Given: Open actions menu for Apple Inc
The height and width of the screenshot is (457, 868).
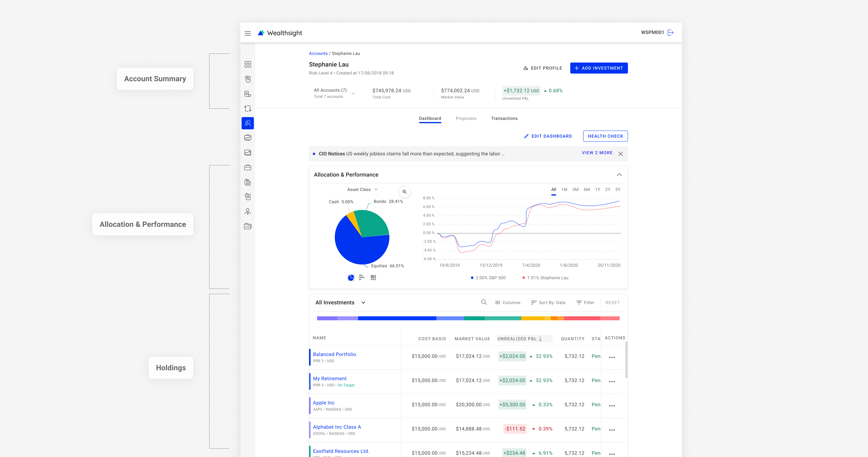Looking at the screenshot, I should coord(612,406).
